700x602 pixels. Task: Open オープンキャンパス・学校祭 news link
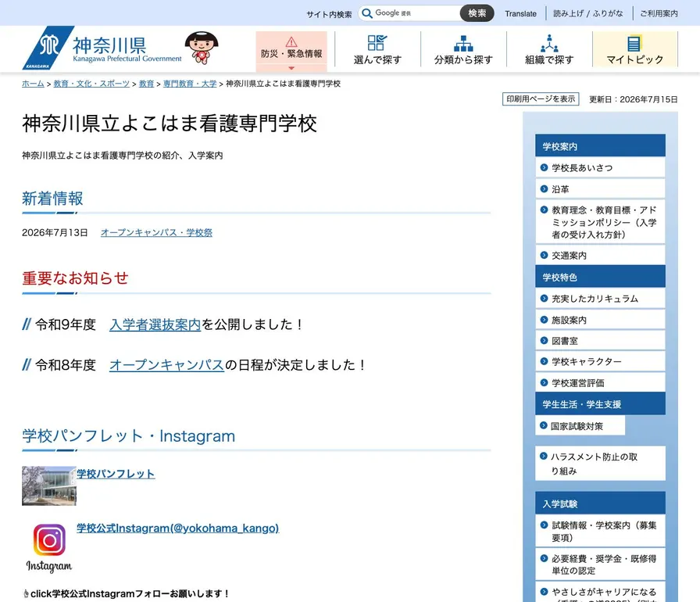[x=156, y=233]
